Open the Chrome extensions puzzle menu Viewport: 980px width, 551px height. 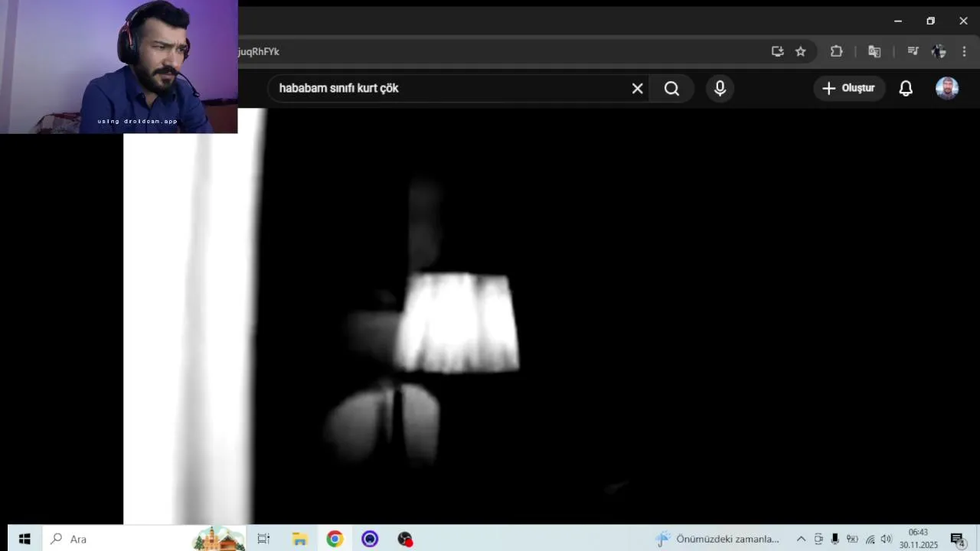click(x=836, y=51)
